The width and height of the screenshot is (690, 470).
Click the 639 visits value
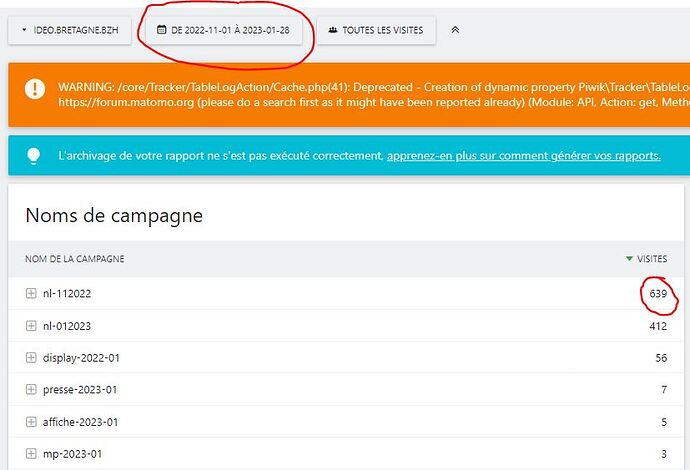point(658,294)
